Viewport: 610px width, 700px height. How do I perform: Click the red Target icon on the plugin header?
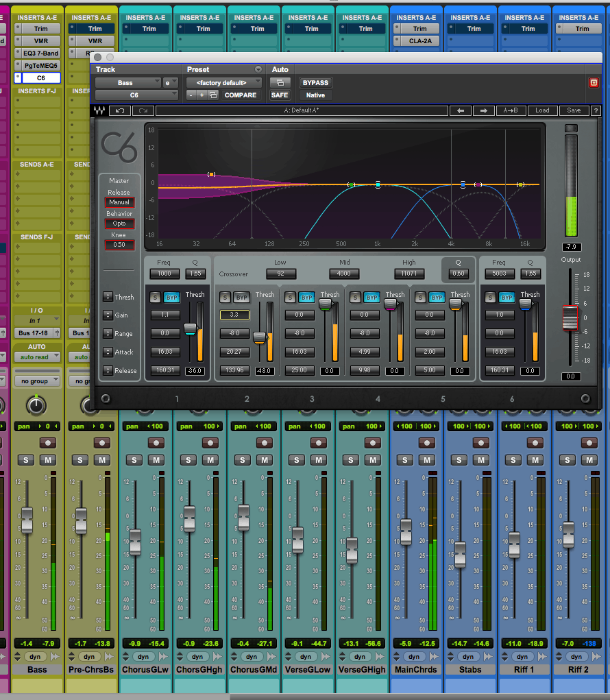tap(593, 82)
